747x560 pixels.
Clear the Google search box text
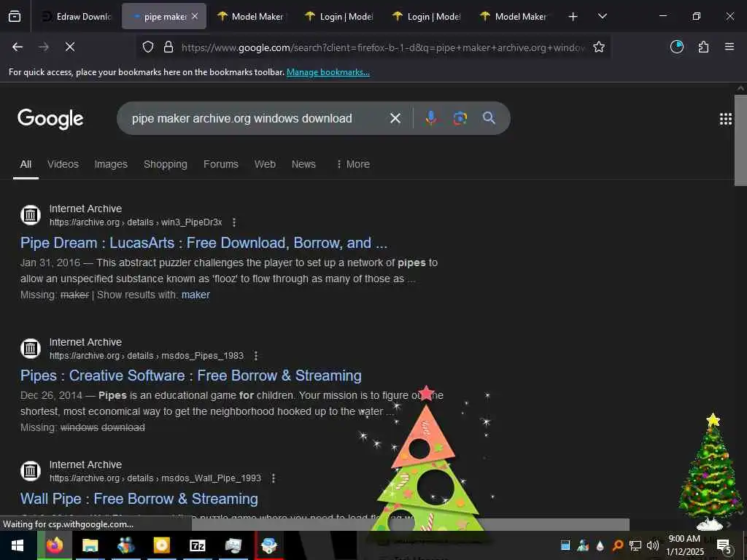click(x=395, y=118)
